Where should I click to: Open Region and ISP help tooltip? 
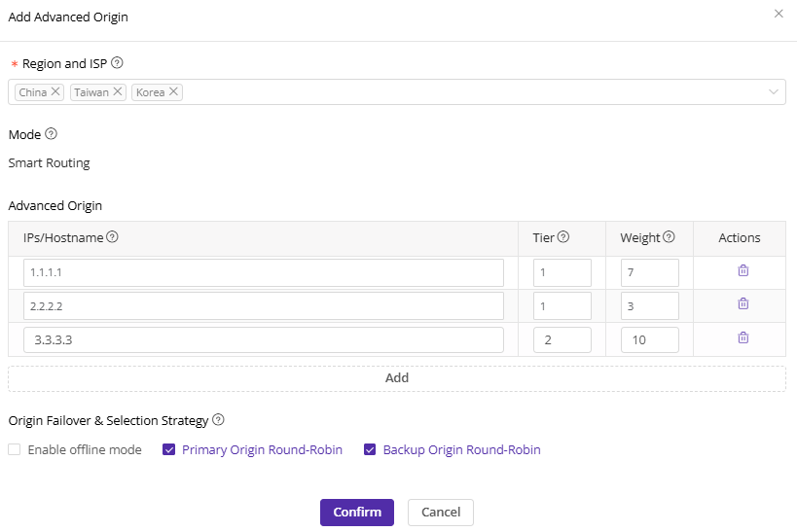pyautogui.click(x=117, y=63)
